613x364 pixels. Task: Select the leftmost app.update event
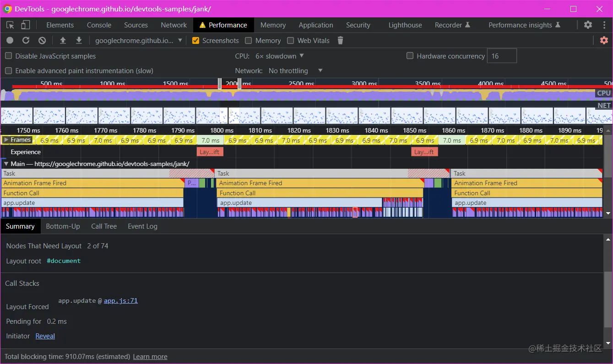(x=92, y=203)
